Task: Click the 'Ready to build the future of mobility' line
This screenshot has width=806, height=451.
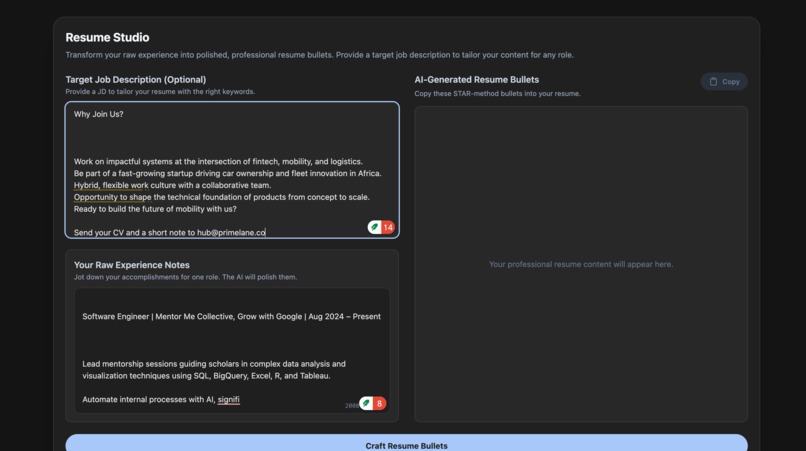Action: [x=155, y=209]
